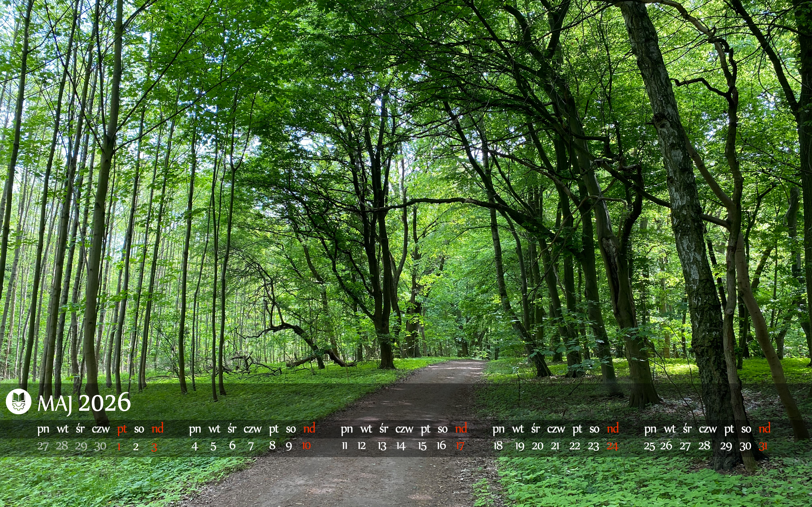
Task: Click the red 'nd' header above date 31
Action: 764,428
